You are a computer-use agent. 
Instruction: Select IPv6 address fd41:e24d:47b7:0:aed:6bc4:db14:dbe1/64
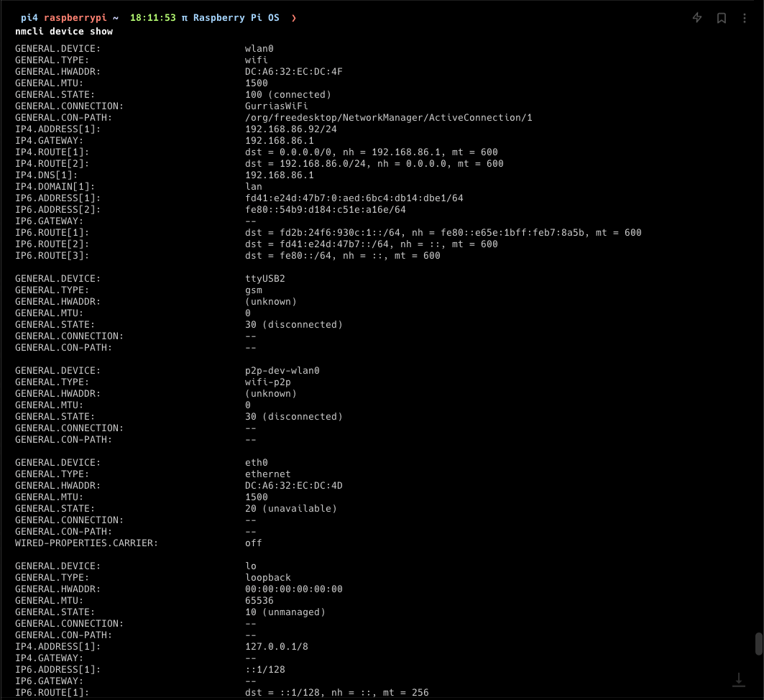point(354,198)
